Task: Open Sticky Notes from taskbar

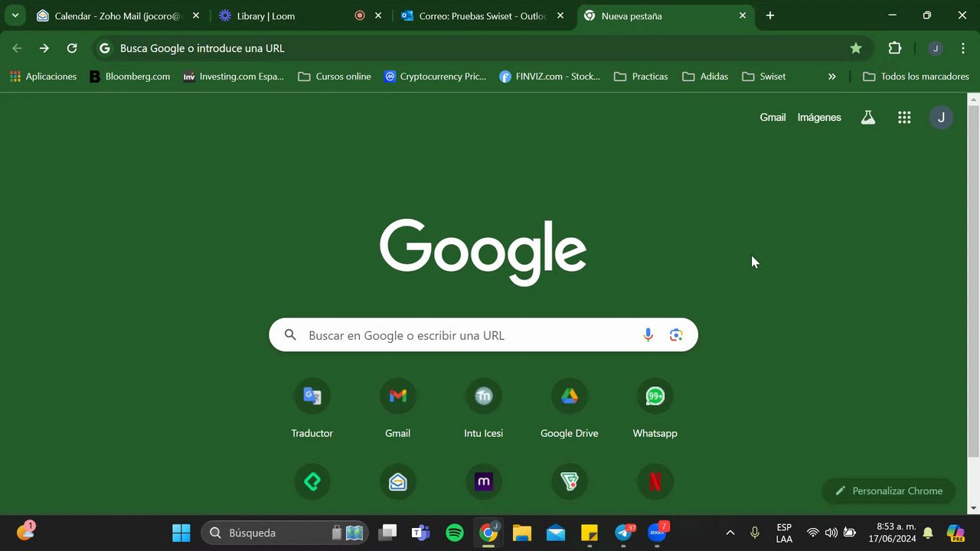Action: coord(590,533)
